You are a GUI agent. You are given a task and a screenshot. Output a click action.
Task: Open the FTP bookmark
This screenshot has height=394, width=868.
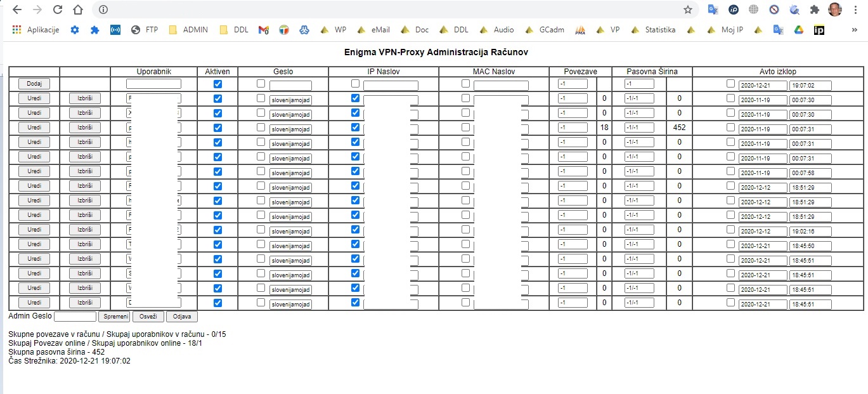click(x=145, y=30)
